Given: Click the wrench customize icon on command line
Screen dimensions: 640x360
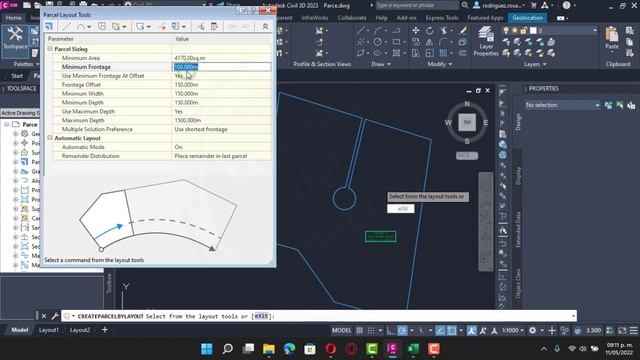Looking at the screenshot, I should 55,316.
